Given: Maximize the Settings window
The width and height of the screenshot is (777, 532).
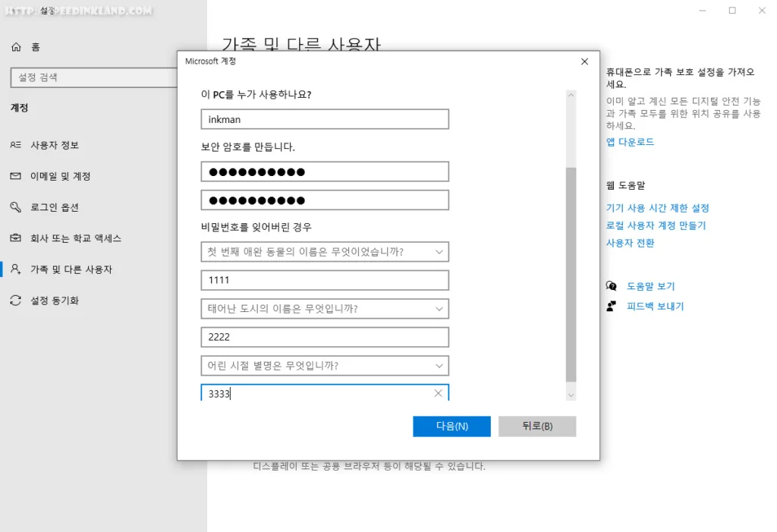Looking at the screenshot, I should pos(732,11).
